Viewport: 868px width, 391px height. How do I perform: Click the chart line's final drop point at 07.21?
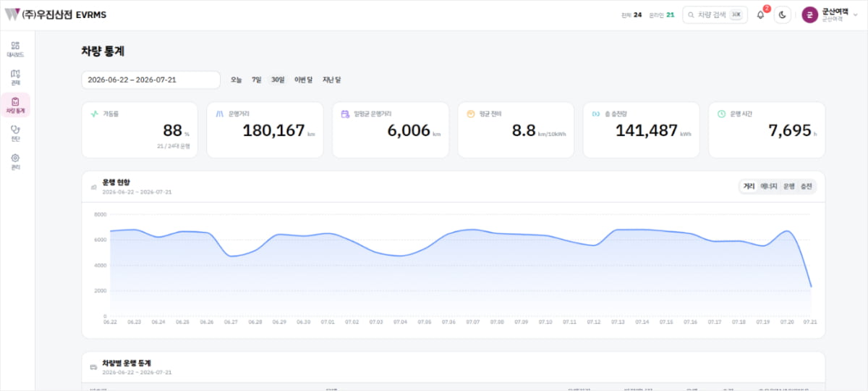811,287
